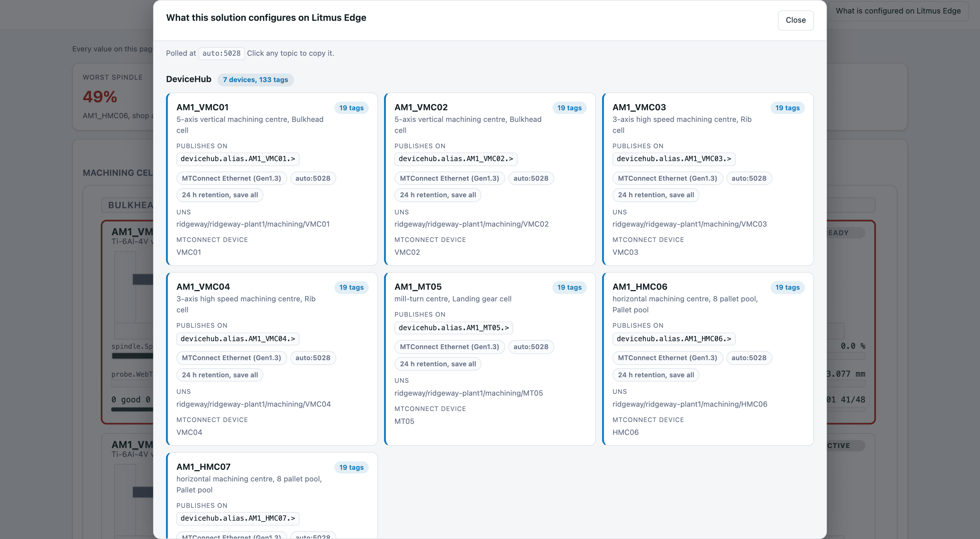Click '24 h retention, save all' on AM1_VMC02

coord(438,195)
